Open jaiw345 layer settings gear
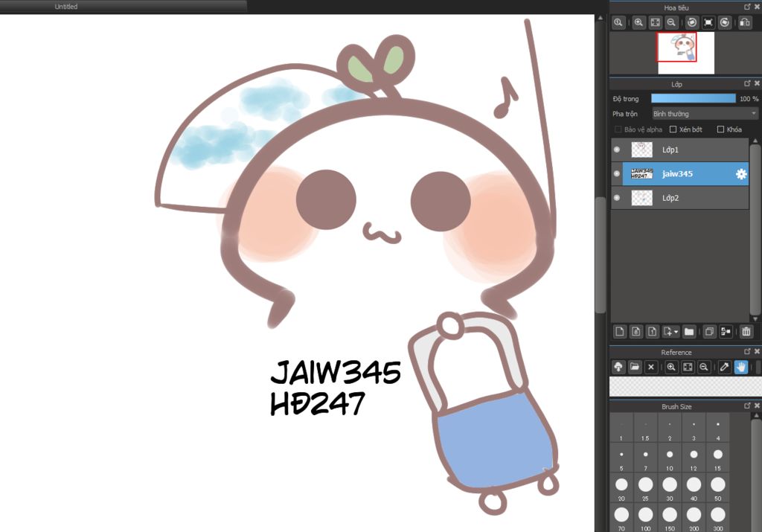 [741, 174]
